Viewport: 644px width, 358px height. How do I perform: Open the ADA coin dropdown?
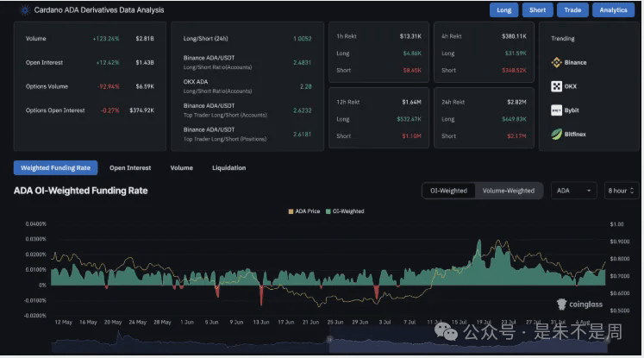573,191
